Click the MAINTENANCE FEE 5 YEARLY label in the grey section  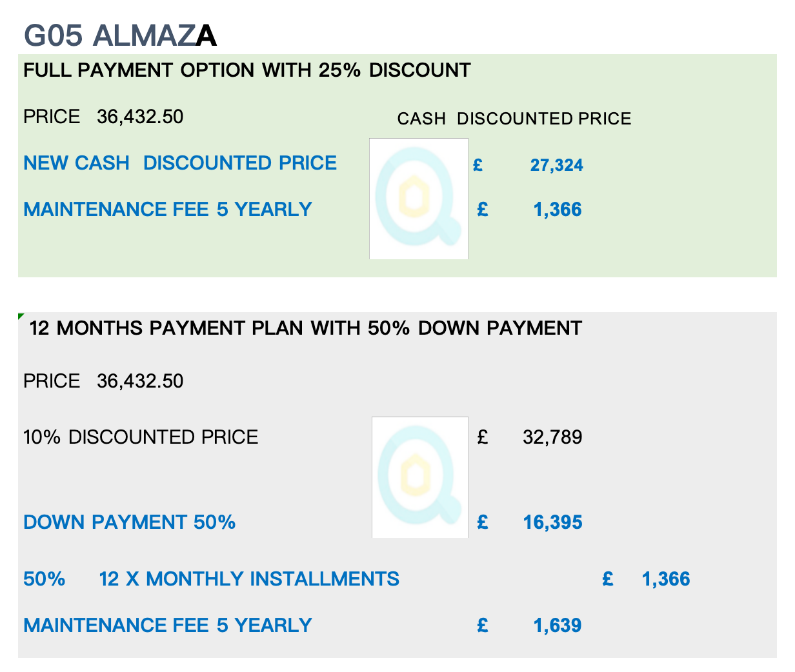tap(168, 625)
